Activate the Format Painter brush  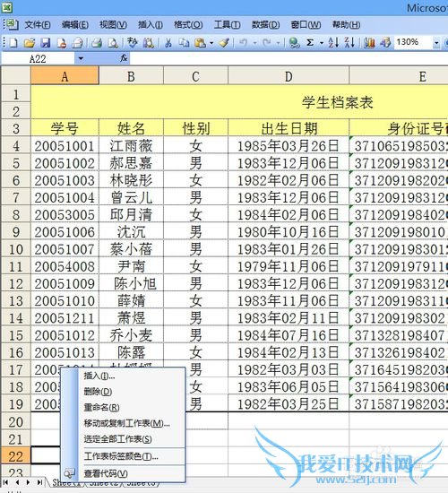(224, 42)
